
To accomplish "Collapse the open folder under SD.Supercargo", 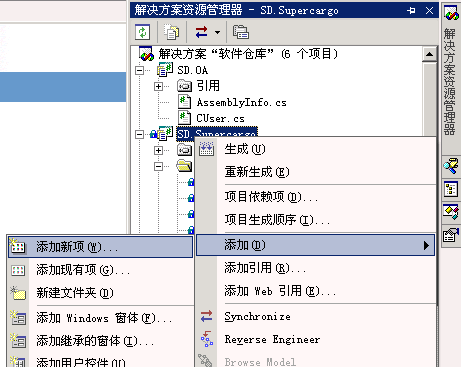I will [x=158, y=166].
